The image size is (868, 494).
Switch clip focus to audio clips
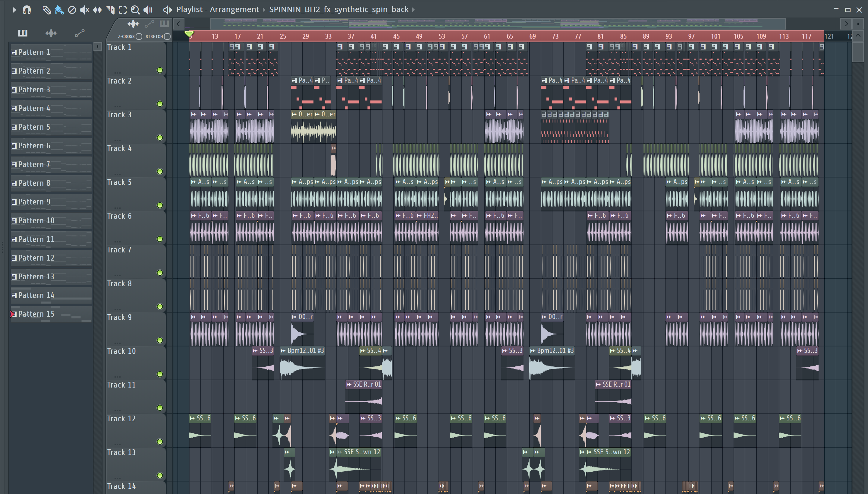[x=133, y=24]
